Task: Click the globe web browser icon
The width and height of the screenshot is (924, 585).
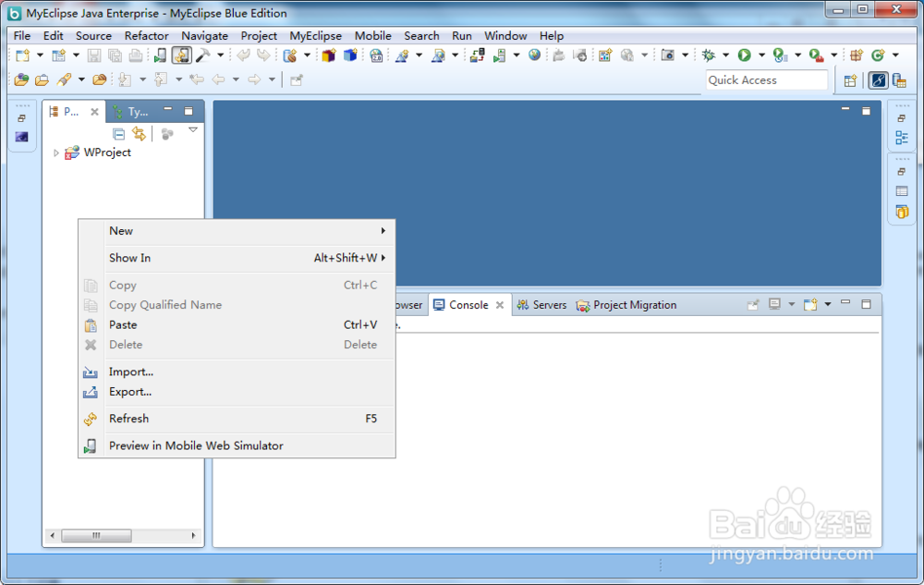Action: click(x=534, y=55)
